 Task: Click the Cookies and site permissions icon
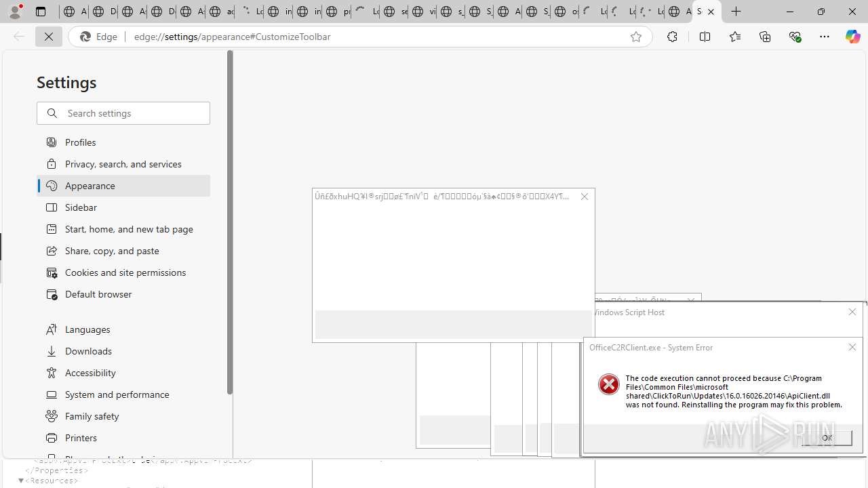[x=52, y=272]
